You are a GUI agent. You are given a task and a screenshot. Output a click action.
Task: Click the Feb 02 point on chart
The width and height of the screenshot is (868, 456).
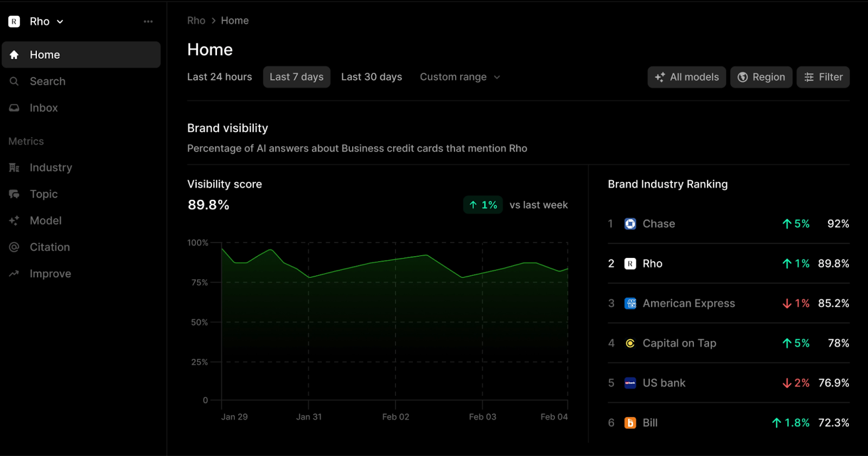point(395,259)
